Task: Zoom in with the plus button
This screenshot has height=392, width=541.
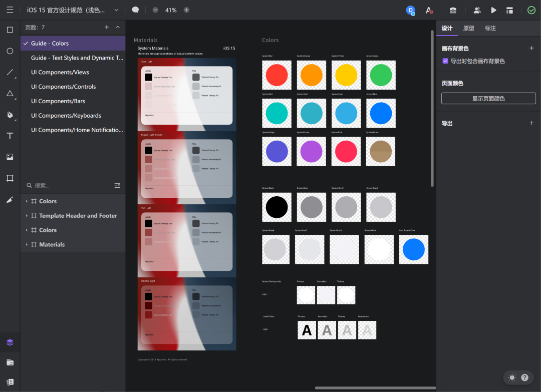Action: pyautogui.click(x=186, y=10)
